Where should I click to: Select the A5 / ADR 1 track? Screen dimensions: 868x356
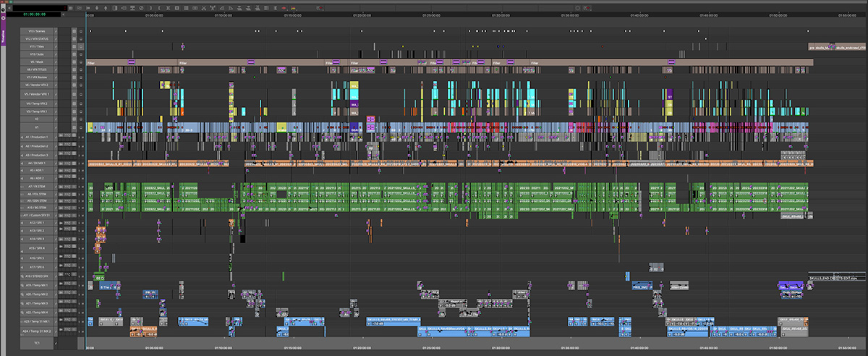[x=37, y=171]
